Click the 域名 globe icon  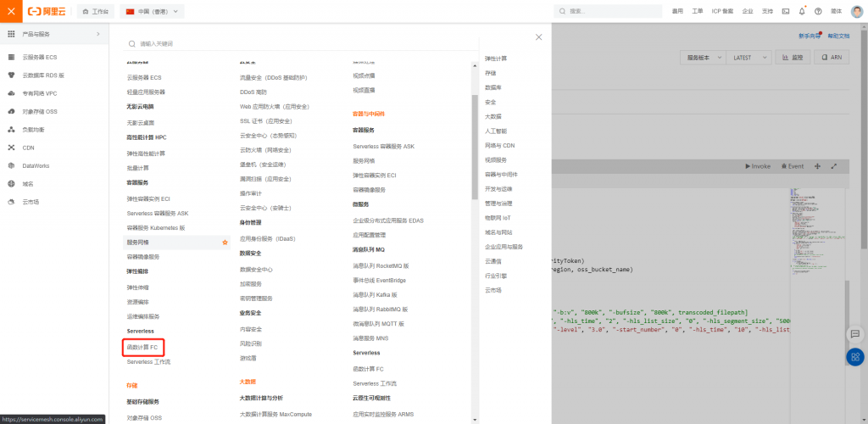pyautogui.click(x=11, y=184)
